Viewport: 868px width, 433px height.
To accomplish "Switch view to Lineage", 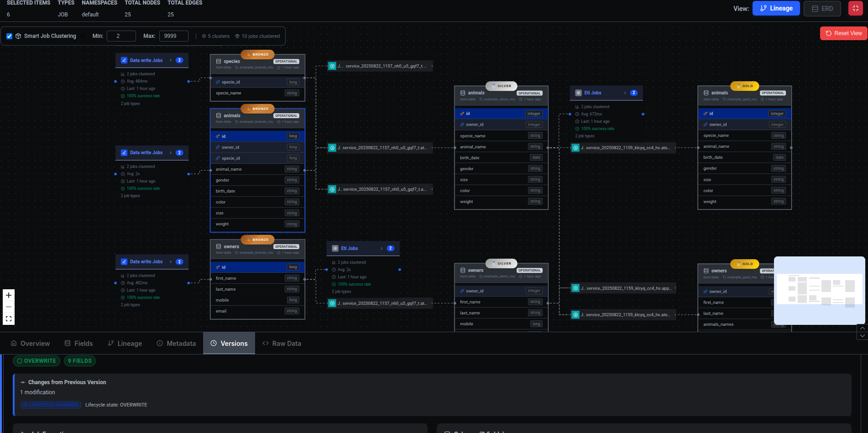I will 776,8.
